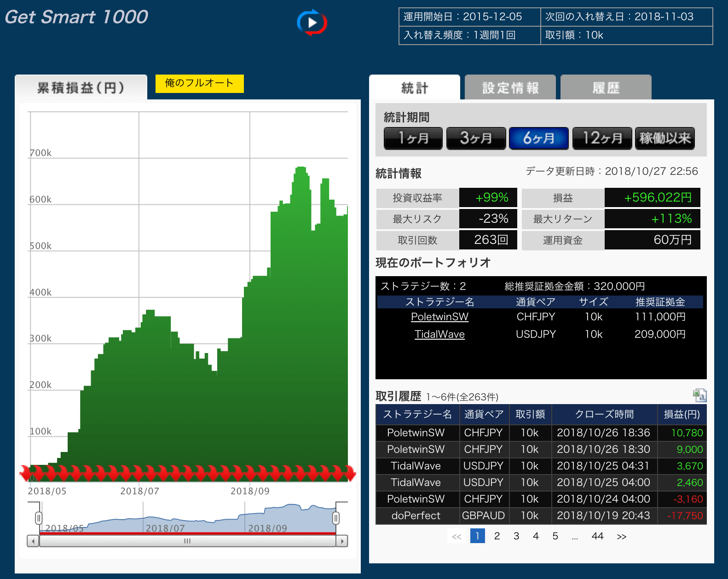Click the 111,000円 recommended margin value
The width and height of the screenshot is (728, 579).
point(660,317)
